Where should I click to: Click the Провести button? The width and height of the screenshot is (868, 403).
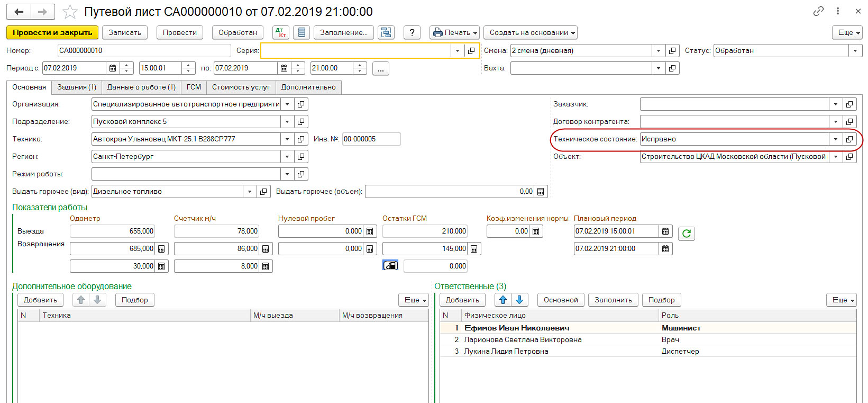point(180,32)
